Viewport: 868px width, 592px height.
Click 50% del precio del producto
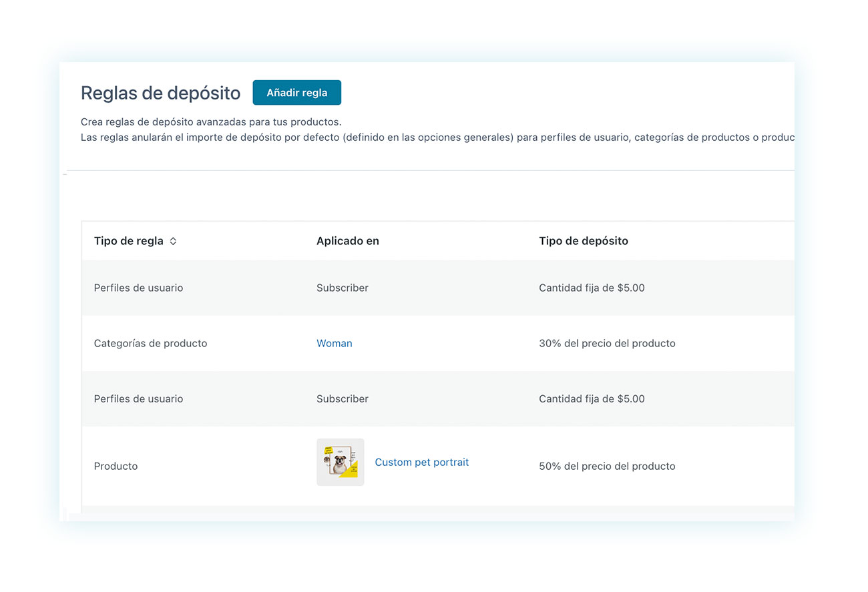(x=607, y=466)
